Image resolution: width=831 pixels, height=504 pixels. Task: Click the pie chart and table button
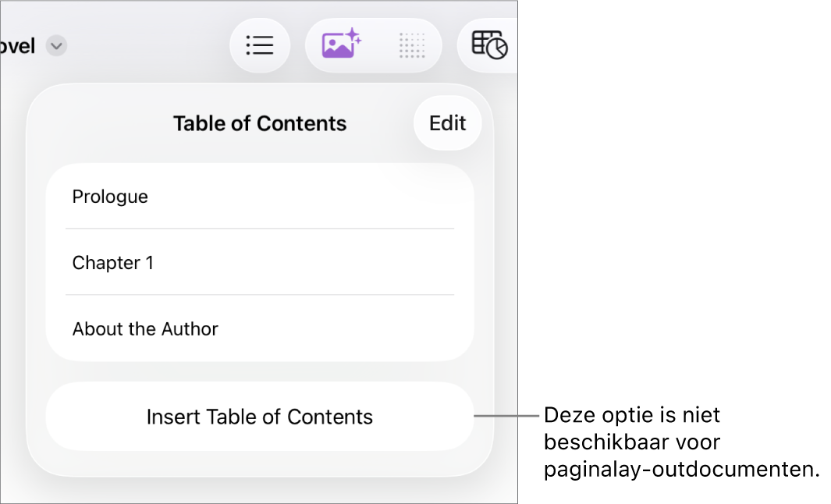click(x=490, y=45)
